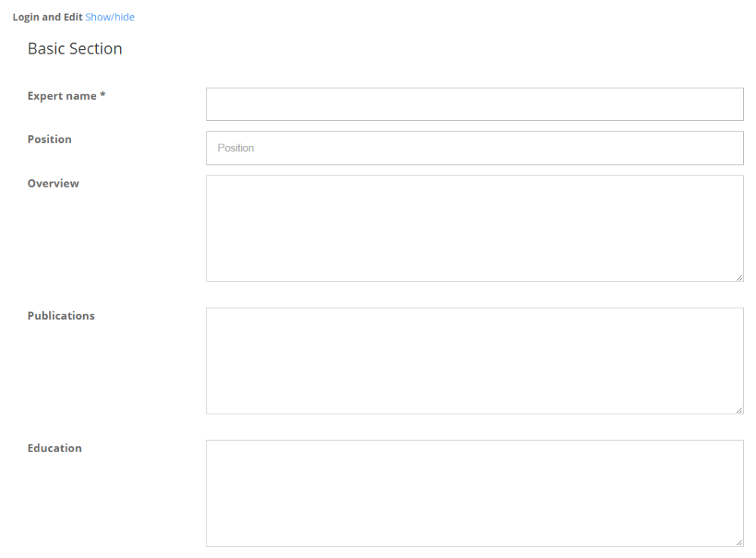
Task: Activate the empty required name box
Action: click(474, 104)
